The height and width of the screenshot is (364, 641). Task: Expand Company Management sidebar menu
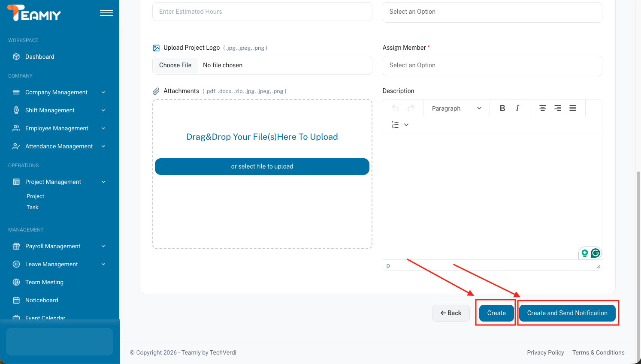[56, 92]
